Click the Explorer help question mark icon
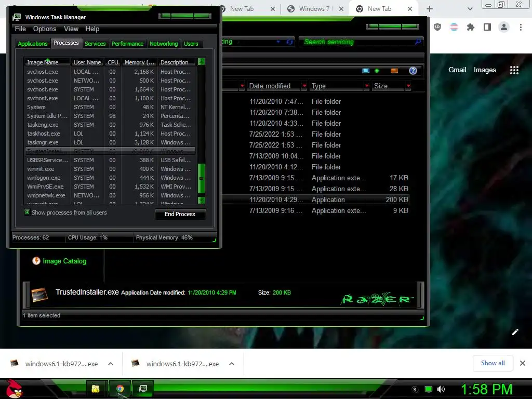 pyautogui.click(x=413, y=71)
